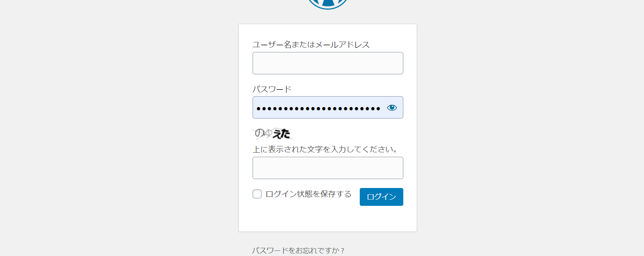This screenshot has height=256, width=644.
Task: Click the faded ゆ character in the CAPTCHA
Action: 269,133
